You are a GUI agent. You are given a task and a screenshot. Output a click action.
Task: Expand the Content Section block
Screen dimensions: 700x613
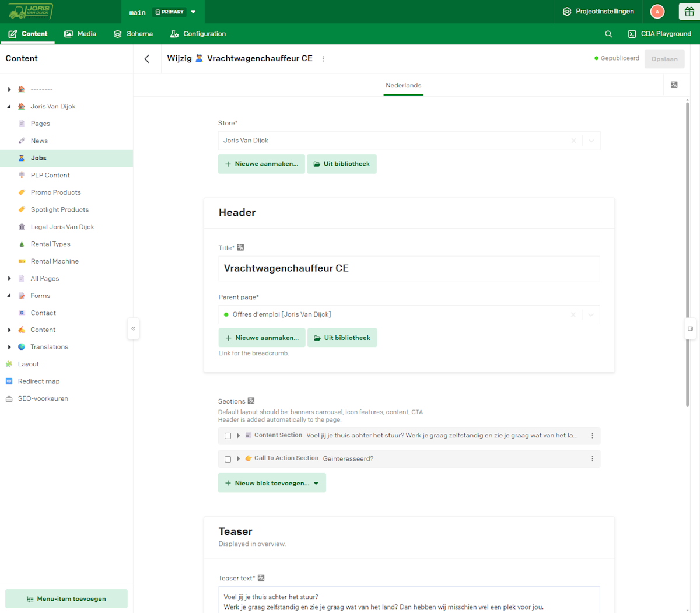pyautogui.click(x=239, y=436)
